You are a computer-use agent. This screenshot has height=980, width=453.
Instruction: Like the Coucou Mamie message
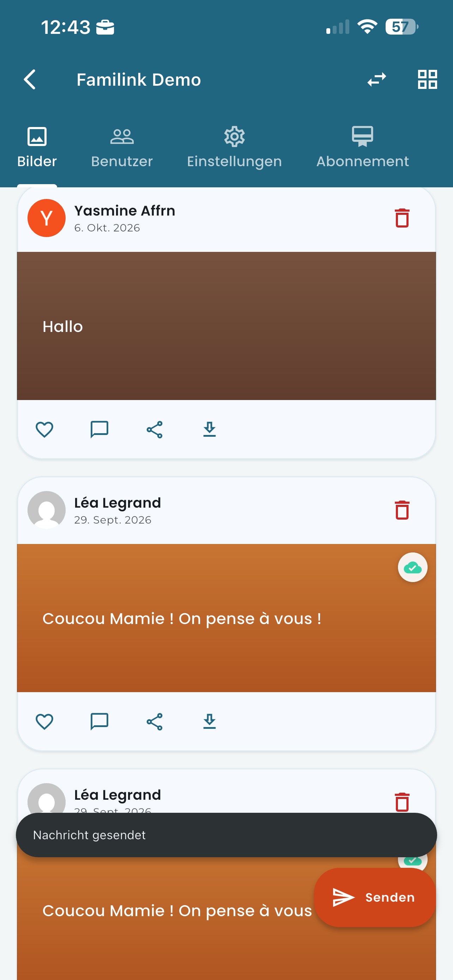(44, 722)
